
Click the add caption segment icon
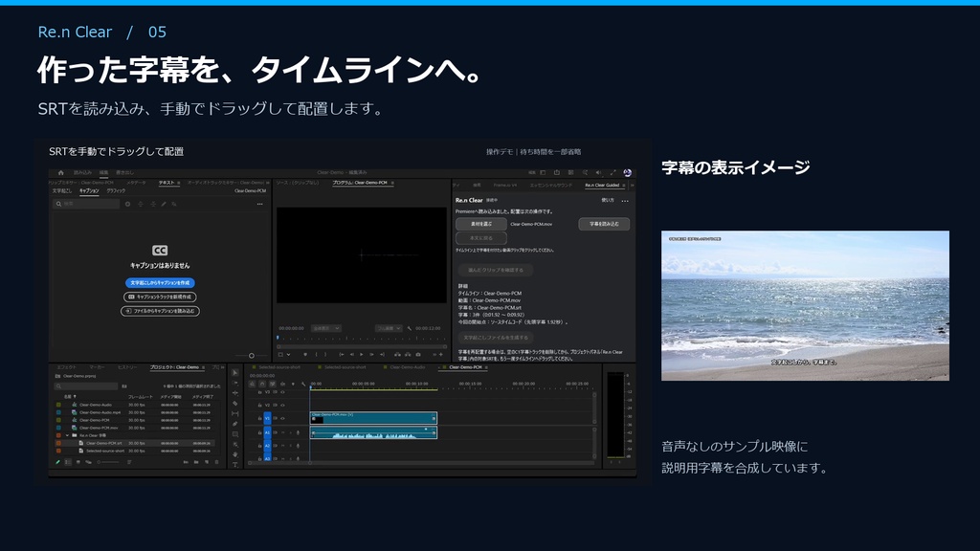click(x=127, y=205)
